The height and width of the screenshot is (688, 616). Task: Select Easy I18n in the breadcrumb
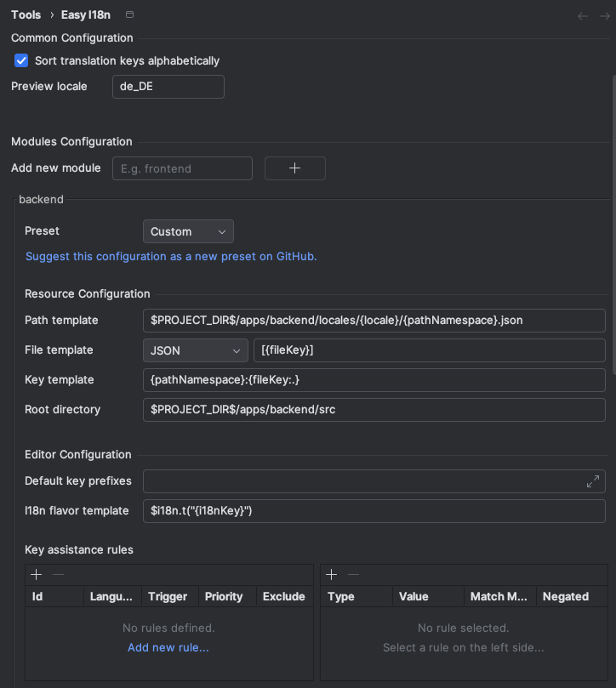coord(85,14)
